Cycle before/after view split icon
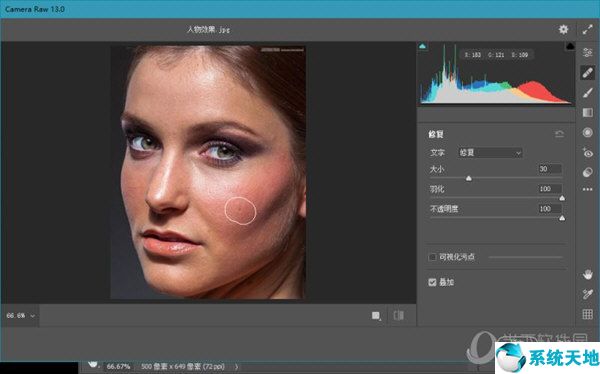The width and height of the screenshot is (600, 374). click(x=398, y=315)
